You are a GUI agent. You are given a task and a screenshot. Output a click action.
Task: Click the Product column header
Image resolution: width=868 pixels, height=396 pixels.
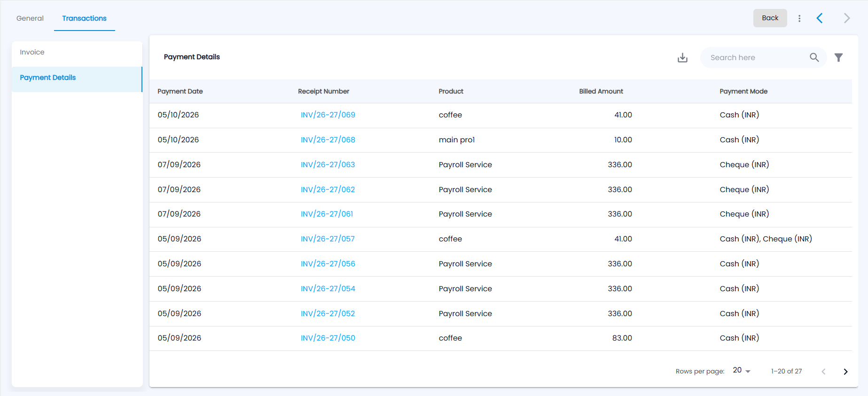coord(451,92)
